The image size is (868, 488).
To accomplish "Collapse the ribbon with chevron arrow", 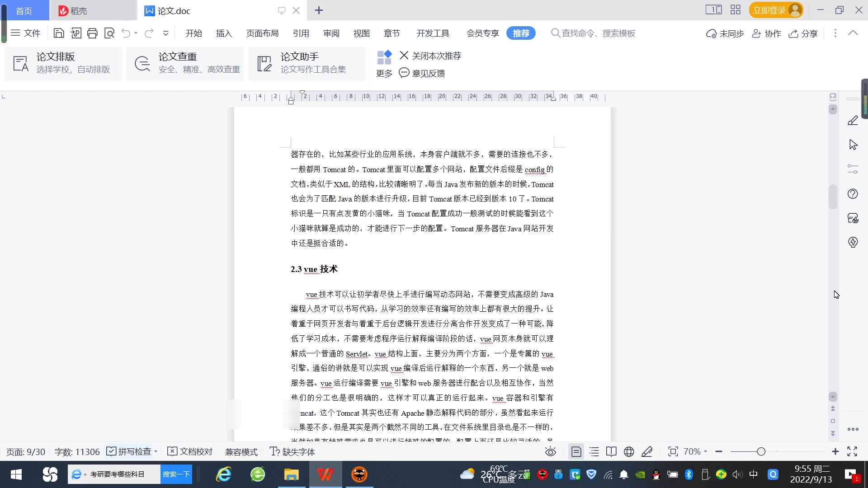I will click(853, 33).
